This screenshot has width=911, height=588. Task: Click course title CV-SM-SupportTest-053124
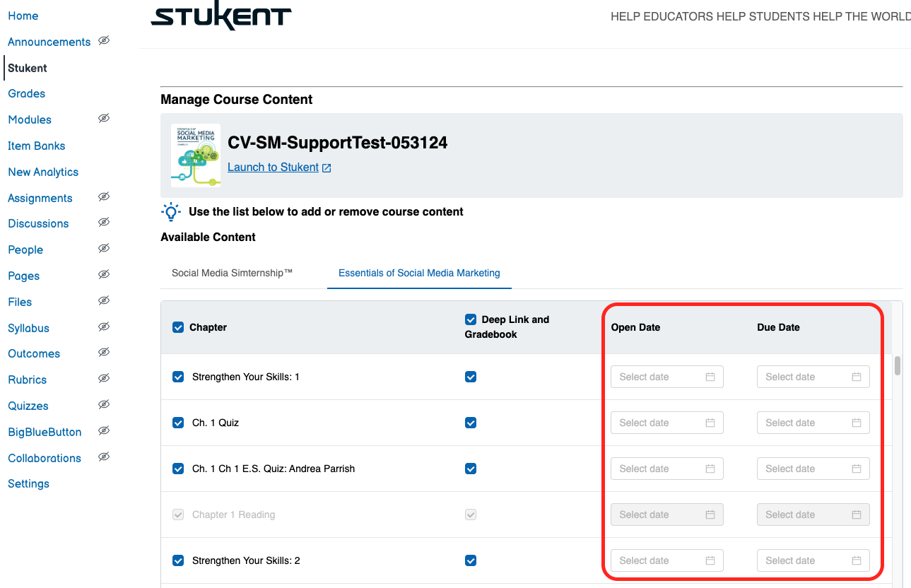point(338,143)
